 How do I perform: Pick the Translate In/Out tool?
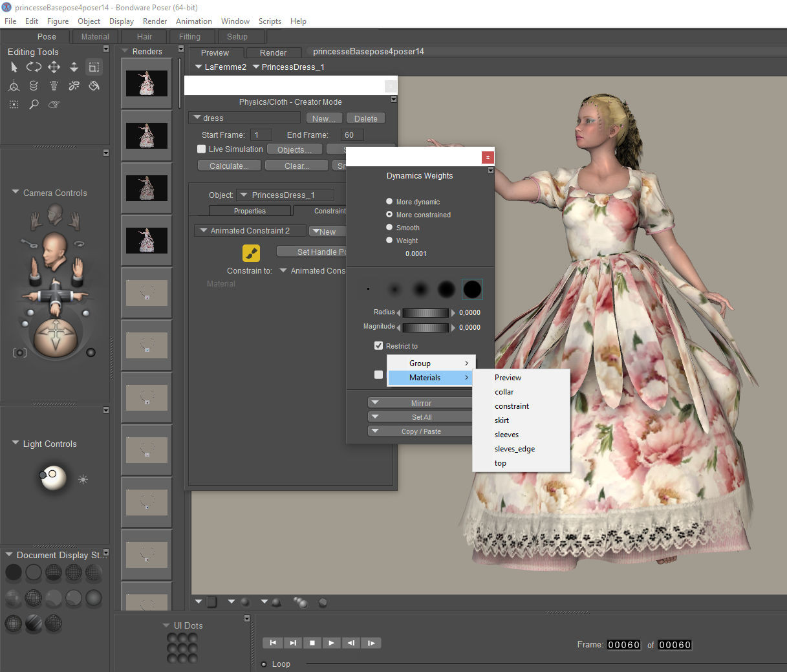point(74,67)
